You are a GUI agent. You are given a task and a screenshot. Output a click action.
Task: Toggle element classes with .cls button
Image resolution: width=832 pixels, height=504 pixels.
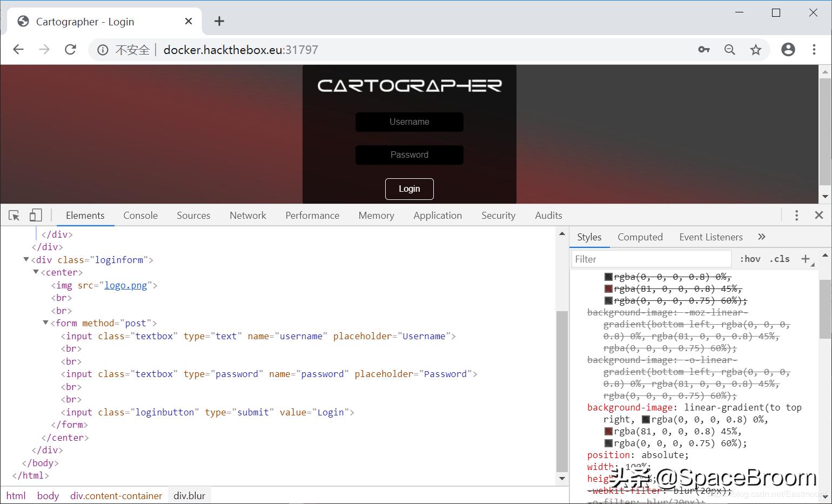pyautogui.click(x=780, y=259)
